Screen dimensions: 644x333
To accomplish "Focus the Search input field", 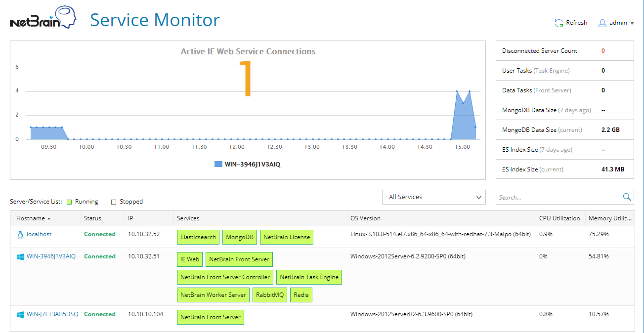I will click(x=558, y=197).
